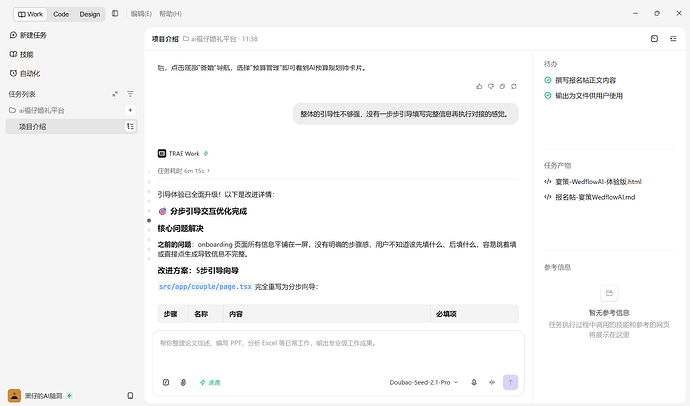
Task: Click the 核心问题解决 heading
Action: coord(180,228)
